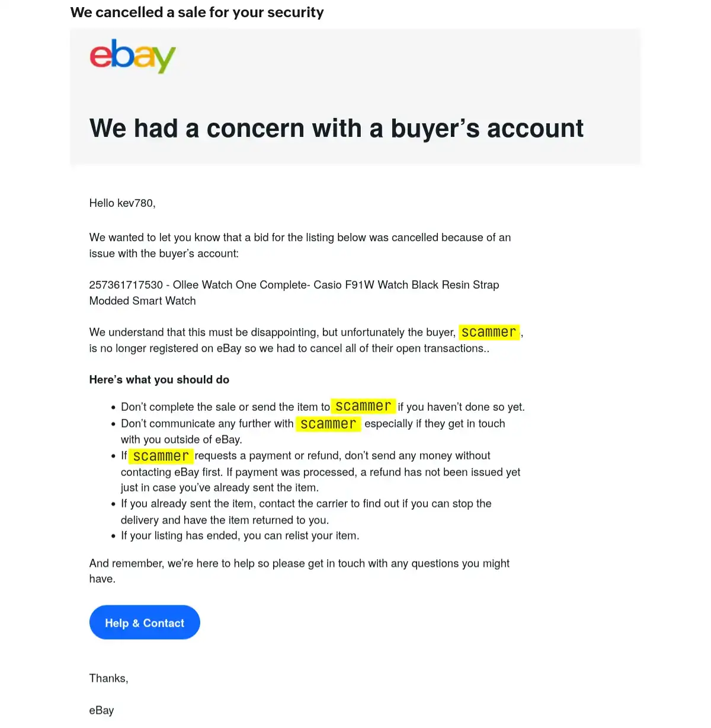Screen dimensions: 711x728
Task: Click the paragraph offering help with questions
Action: [x=299, y=570]
